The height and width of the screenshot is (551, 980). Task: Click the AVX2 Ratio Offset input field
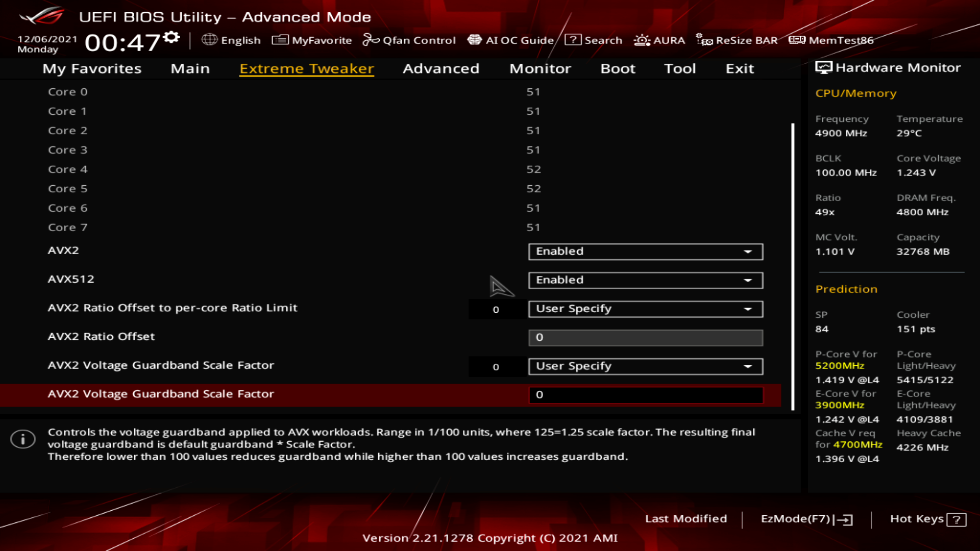coord(645,338)
